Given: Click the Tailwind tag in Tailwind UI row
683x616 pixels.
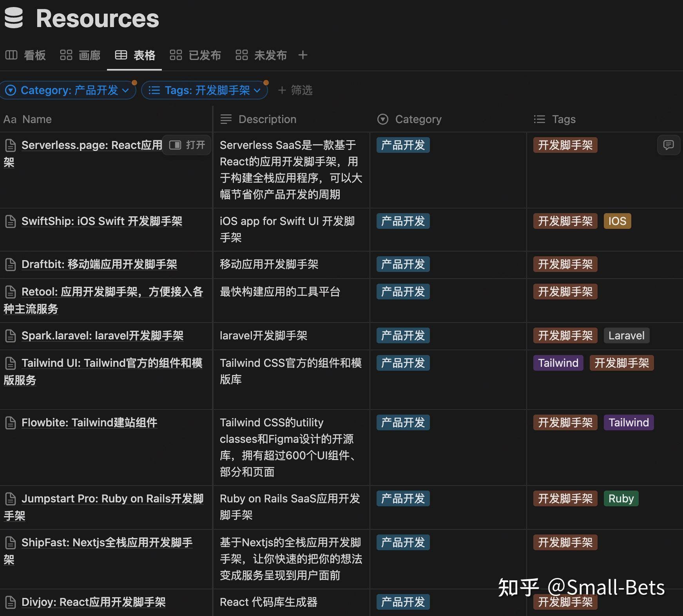Looking at the screenshot, I should point(558,363).
